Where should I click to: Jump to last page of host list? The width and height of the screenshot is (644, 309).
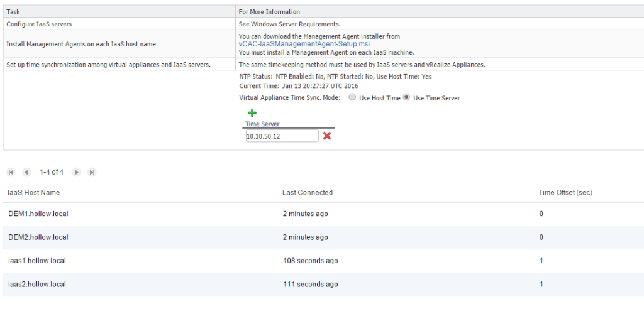pos(92,172)
